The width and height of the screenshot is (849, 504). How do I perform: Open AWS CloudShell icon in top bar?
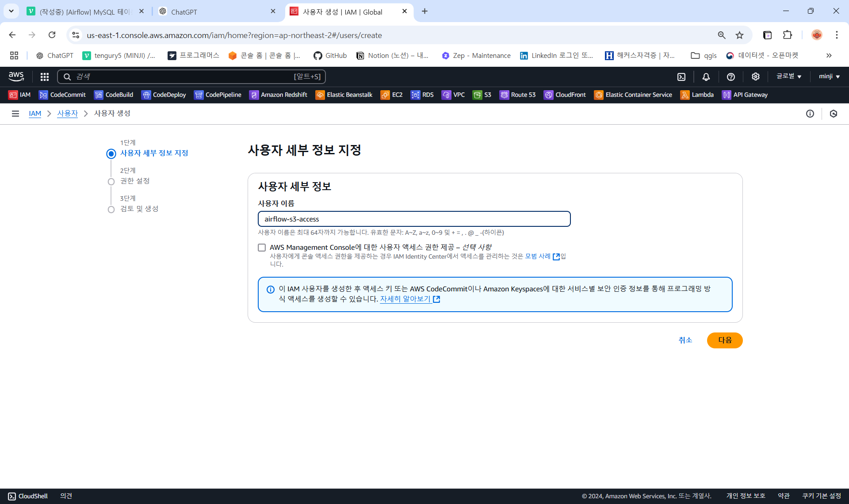coord(681,77)
